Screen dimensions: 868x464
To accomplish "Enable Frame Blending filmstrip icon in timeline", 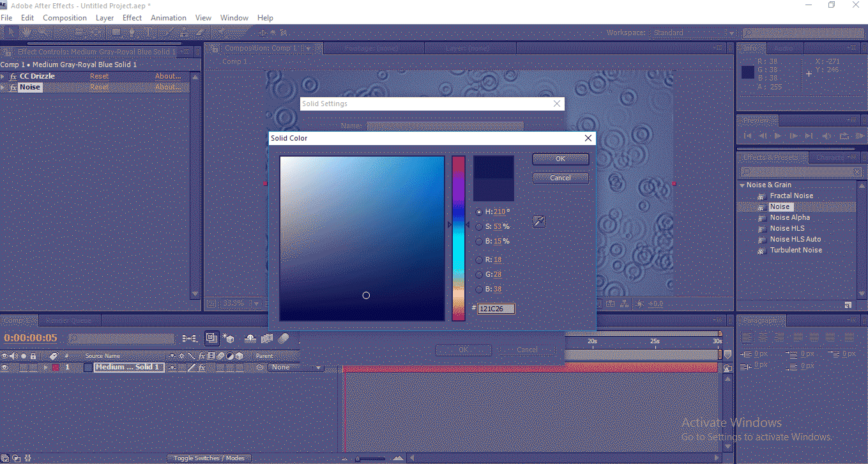I will (x=267, y=339).
